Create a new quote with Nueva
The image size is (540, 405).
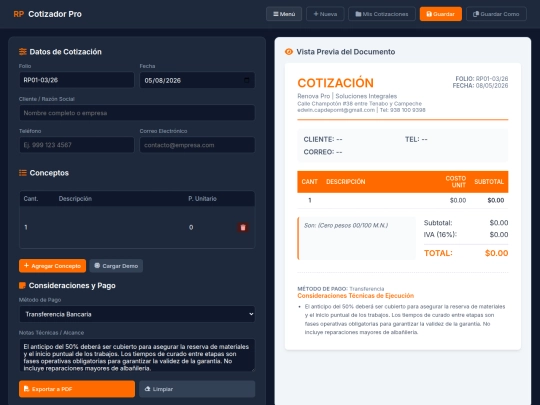[x=325, y=14]
